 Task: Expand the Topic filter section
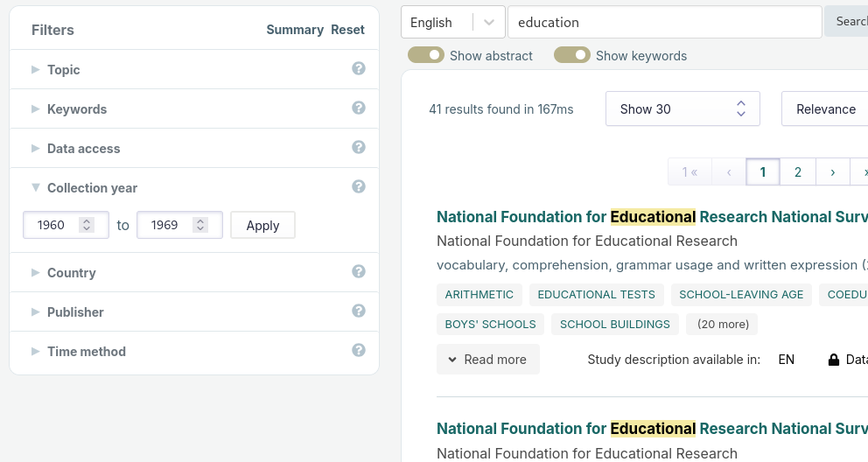[x=193, y=69]
